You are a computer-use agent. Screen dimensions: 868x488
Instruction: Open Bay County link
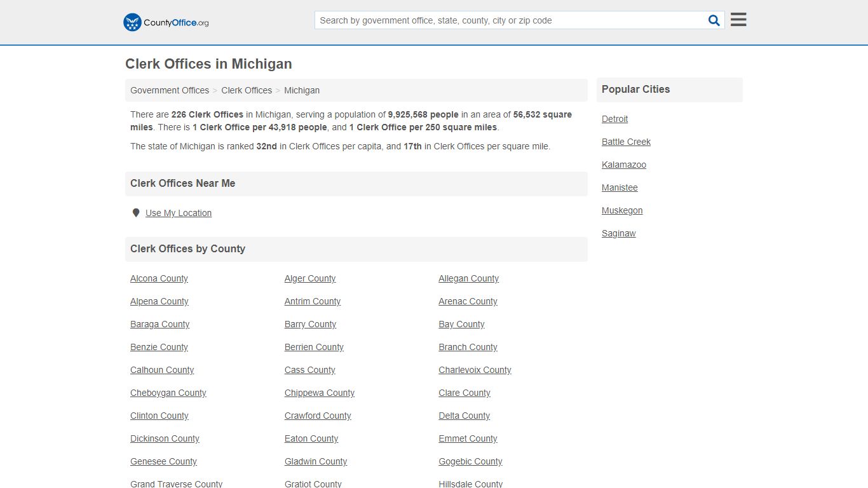coord(461,324)
